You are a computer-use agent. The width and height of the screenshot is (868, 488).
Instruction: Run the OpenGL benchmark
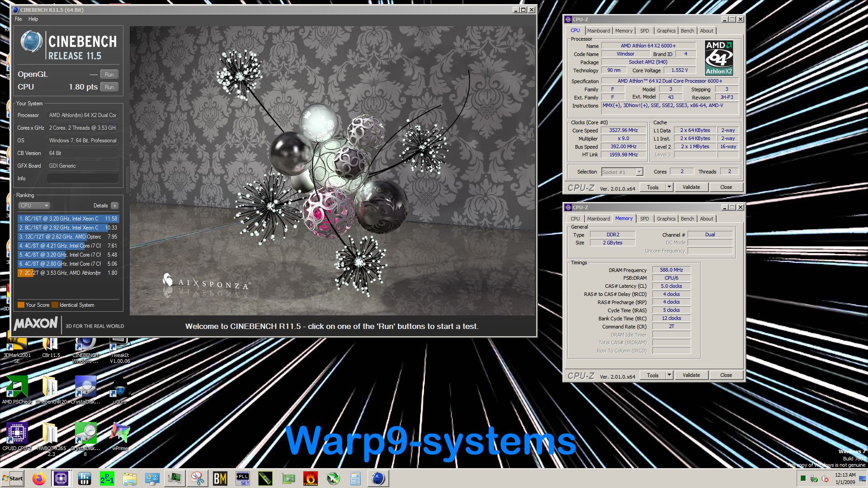pos(109,74)
